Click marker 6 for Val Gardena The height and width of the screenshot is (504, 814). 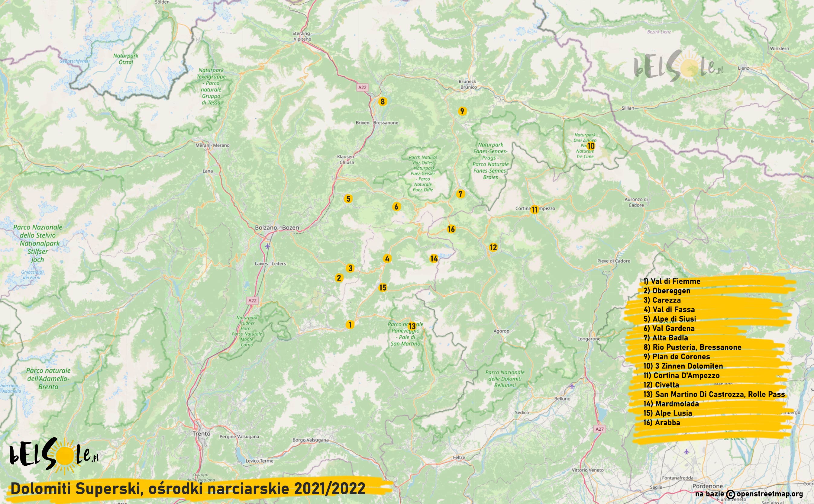396,207
